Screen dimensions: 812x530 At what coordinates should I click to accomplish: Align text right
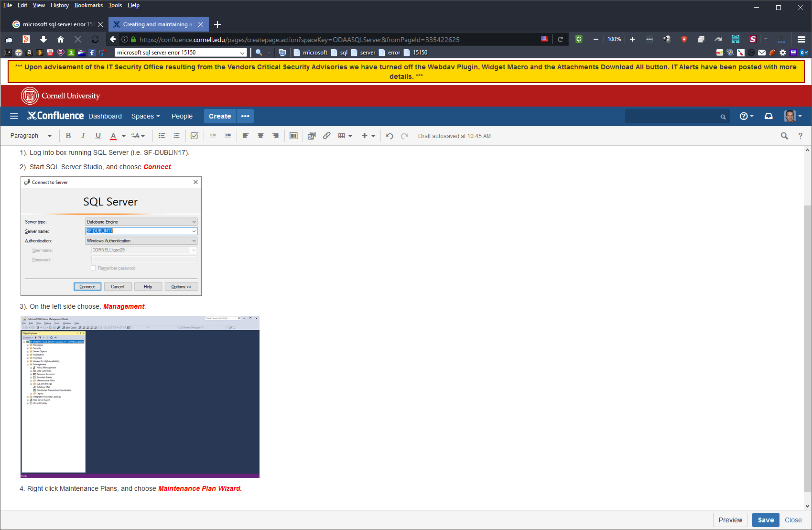[275, 136]
